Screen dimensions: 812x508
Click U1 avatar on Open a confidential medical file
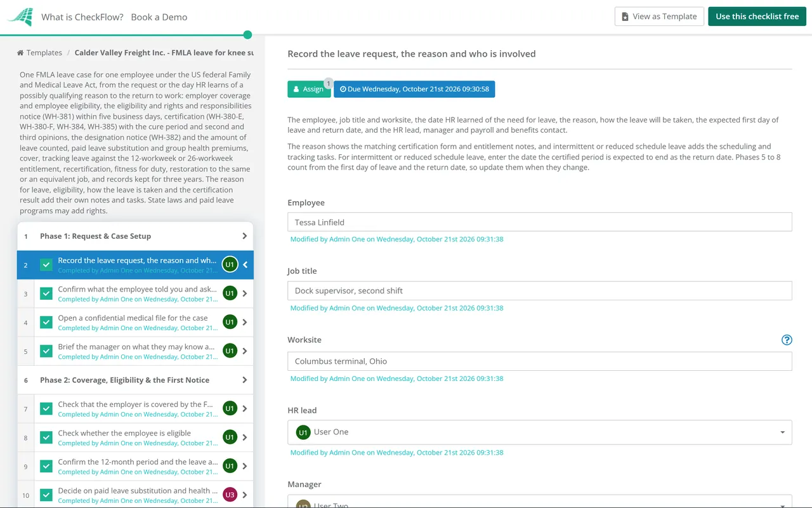[230, 322]
